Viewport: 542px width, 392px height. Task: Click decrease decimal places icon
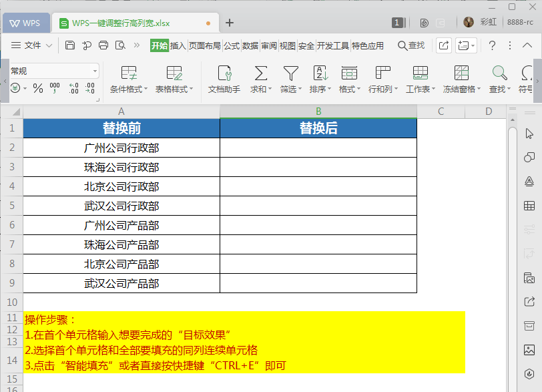click(x=90, y=88)
